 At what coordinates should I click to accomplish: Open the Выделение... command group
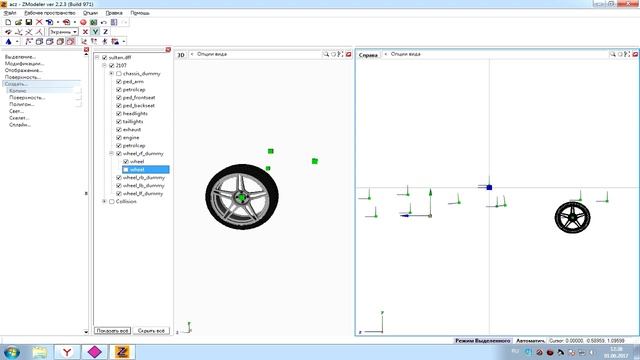(x=20, y=57)
